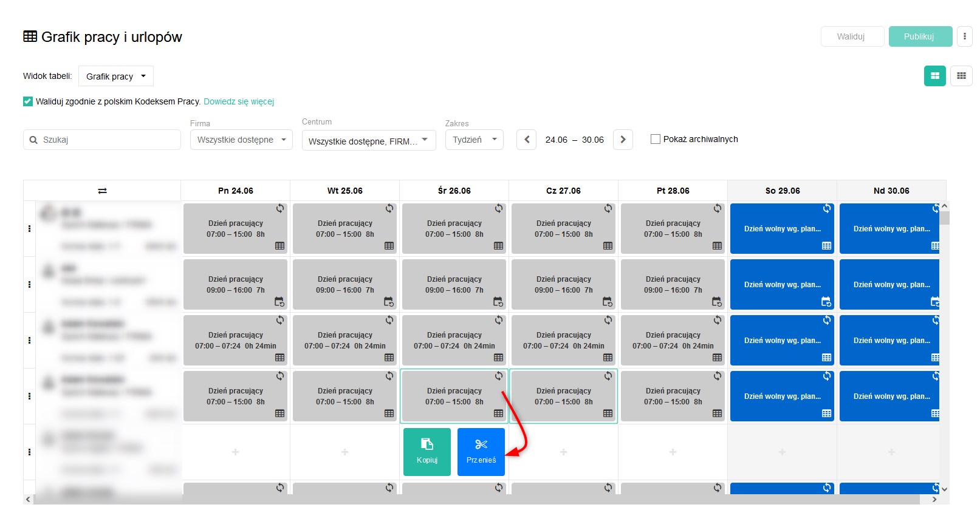Open row menu dots beside the 07:00–07:24 row
980x510 pixels.
click(29, 340)
